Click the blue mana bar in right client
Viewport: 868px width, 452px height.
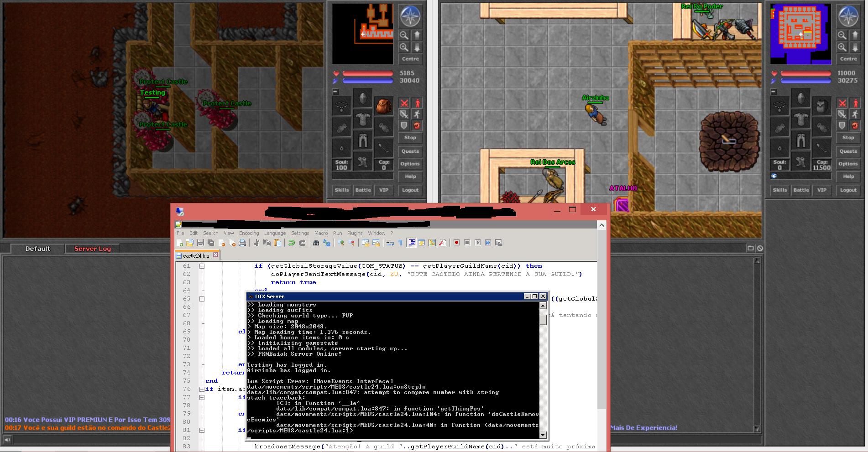tap(806, 81)
